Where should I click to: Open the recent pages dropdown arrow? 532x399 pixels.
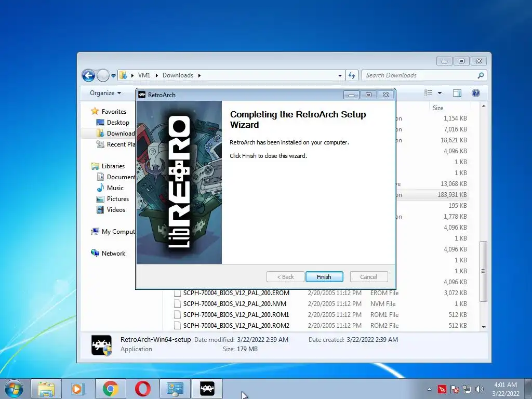point(113,76)
